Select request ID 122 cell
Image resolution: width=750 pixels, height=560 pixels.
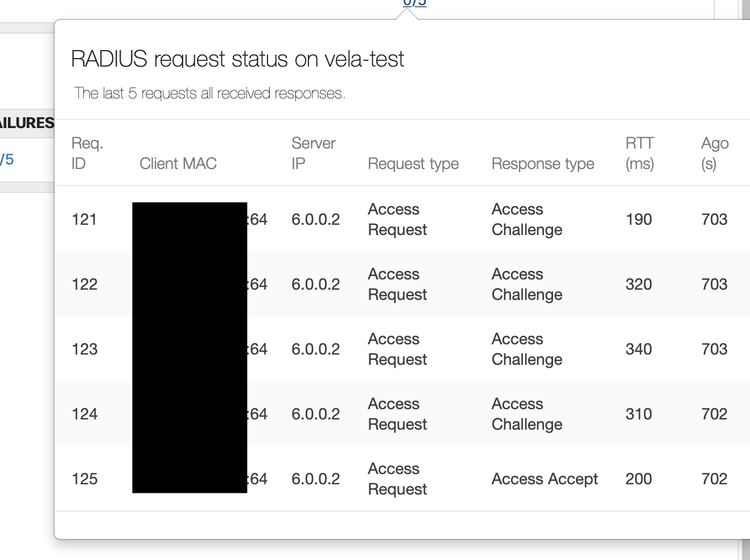(85, 285)
